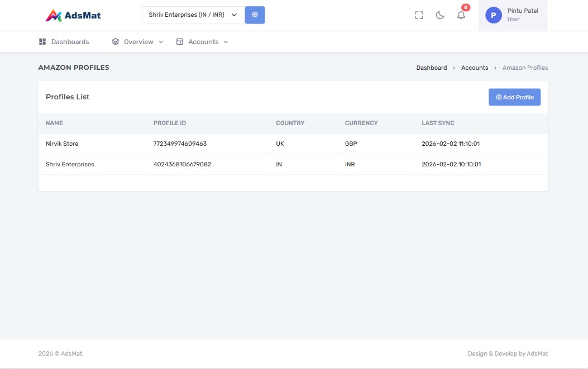Click the Add Profile button

(514, 97)
